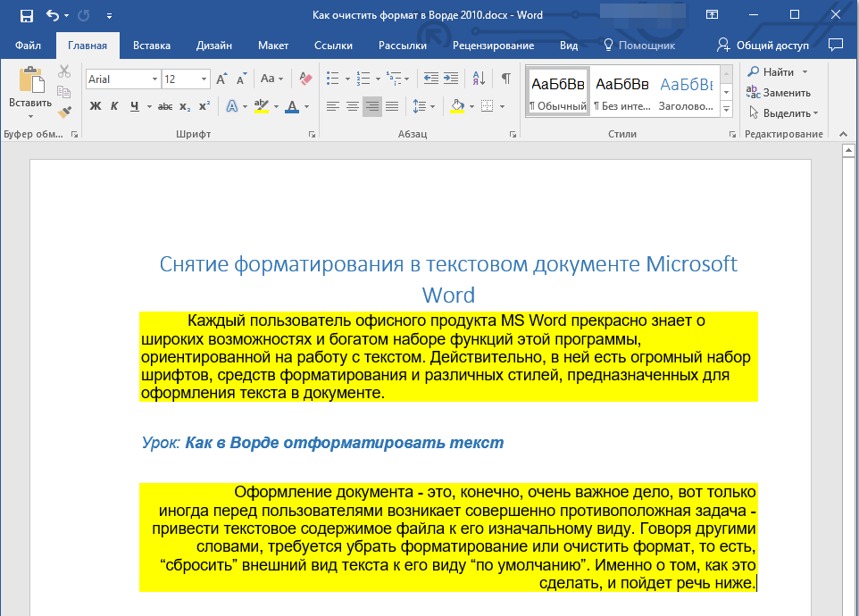Screen dimensions: 859x616
Task: Switch to the Рецензирование tab
Action: (493, 46)
